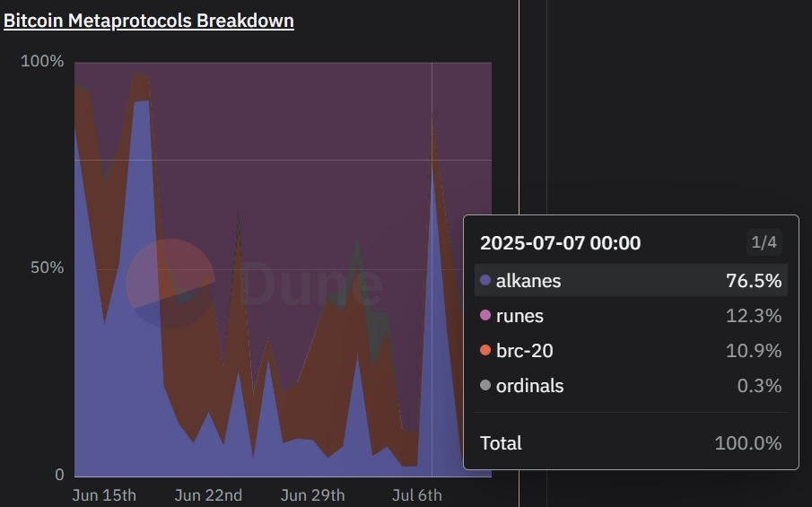
Task: Select the brc-20 row in tooltip
Action: pyautogui.click(x=631, y=351)
